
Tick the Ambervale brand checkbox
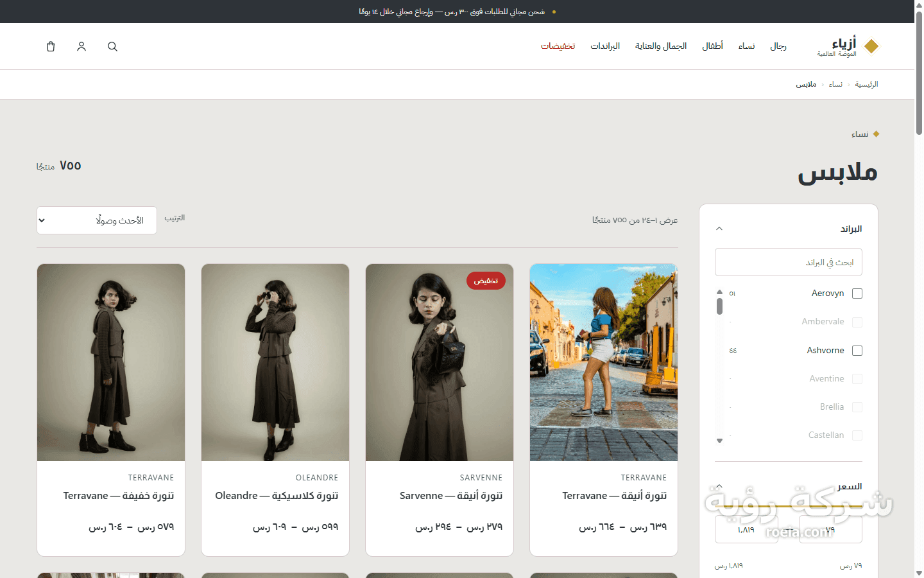857,322
